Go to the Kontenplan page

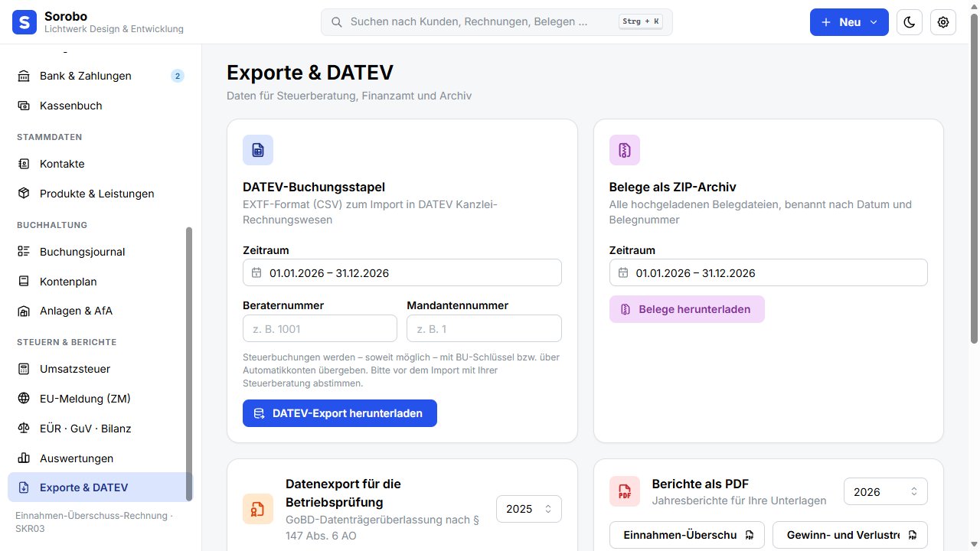(100, 282)
